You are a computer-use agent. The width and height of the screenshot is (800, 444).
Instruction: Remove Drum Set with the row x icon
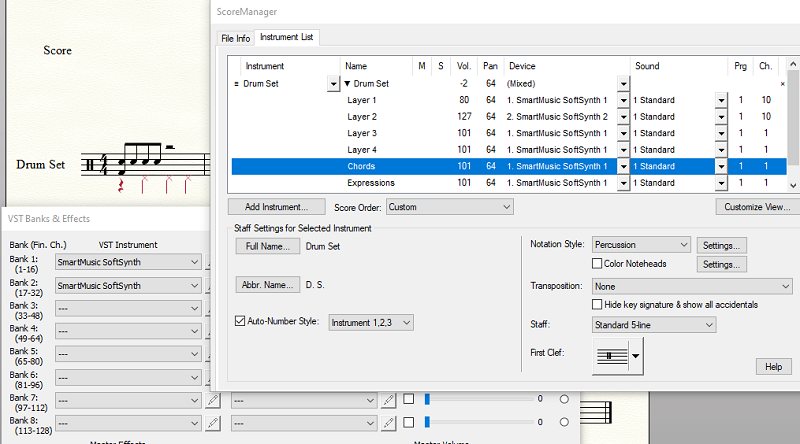(783, 84)
